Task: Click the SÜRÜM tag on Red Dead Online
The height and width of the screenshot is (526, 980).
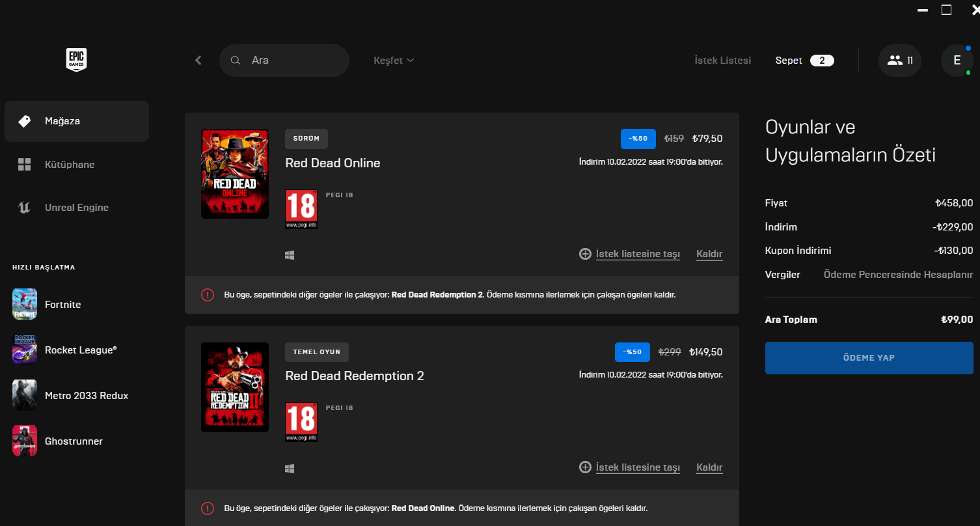Action: pyautogui.click(x=306, y=139)
